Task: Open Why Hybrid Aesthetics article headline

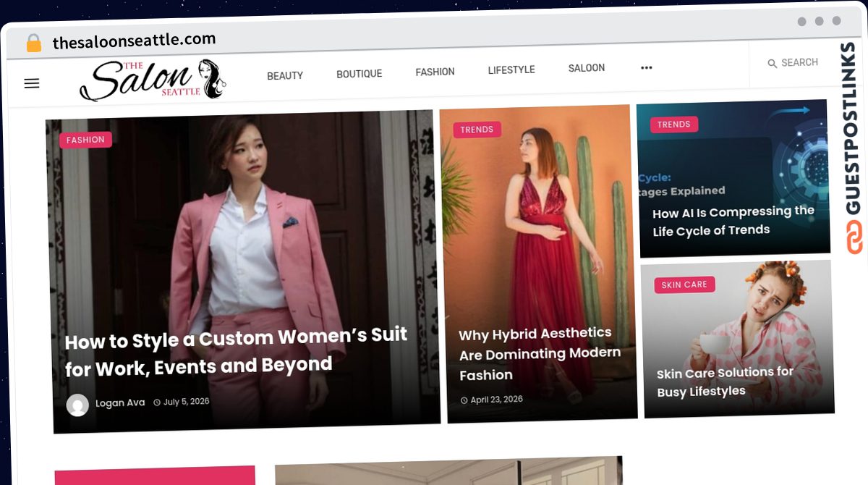Action: pos(540,354)
